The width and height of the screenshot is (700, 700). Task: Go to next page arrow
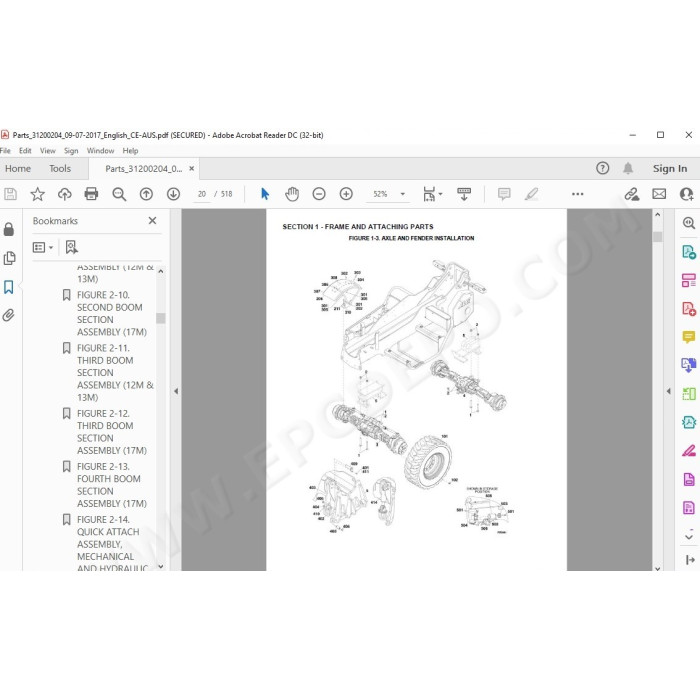(173, 194)
